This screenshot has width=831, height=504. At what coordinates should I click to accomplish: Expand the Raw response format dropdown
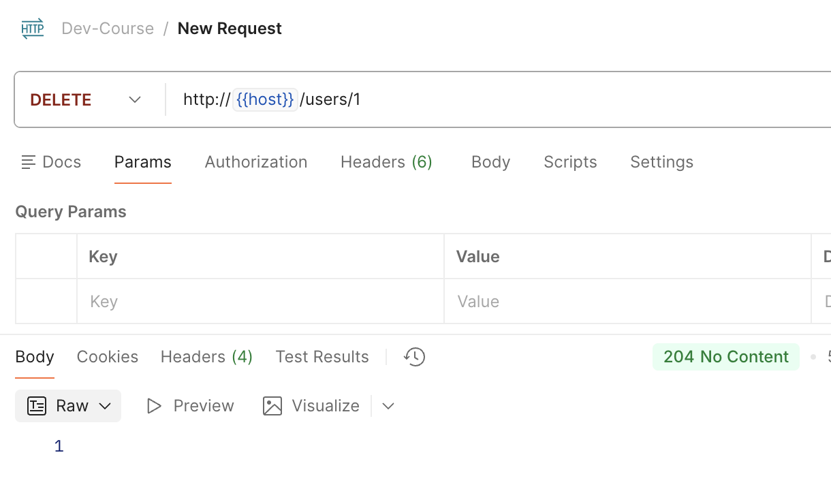tap(105, 406)
